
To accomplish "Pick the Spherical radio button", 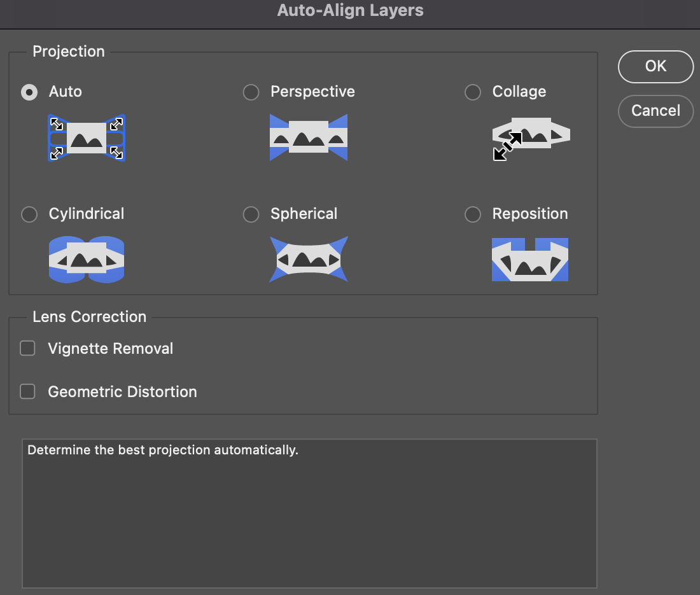I will click(251, 214).
